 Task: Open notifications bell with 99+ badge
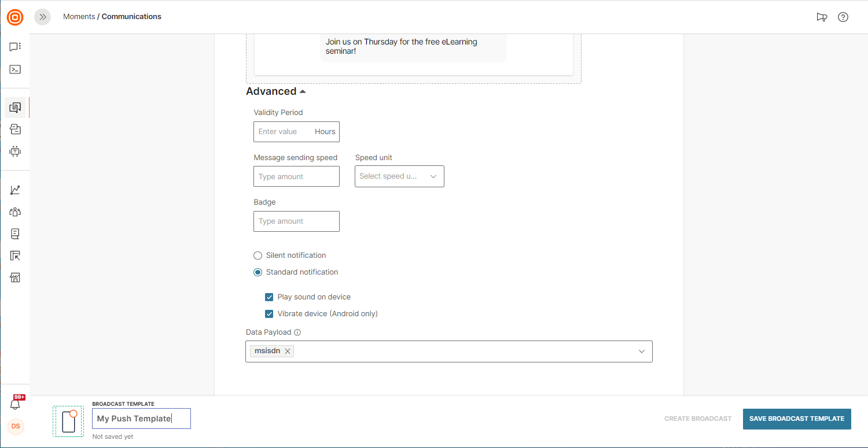16,404
